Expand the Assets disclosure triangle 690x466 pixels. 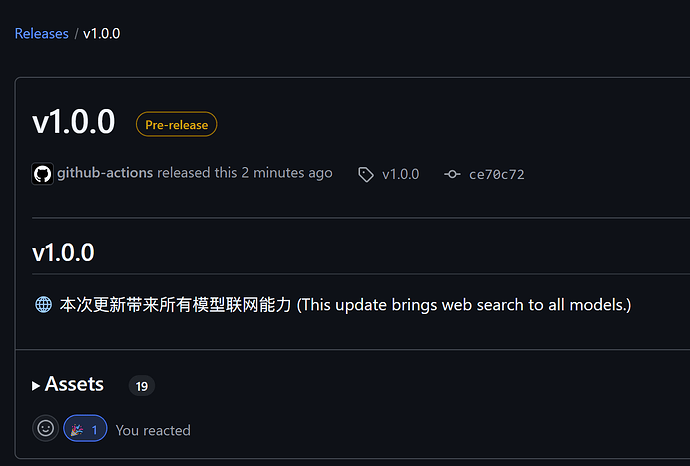click(x=36, y=386)
